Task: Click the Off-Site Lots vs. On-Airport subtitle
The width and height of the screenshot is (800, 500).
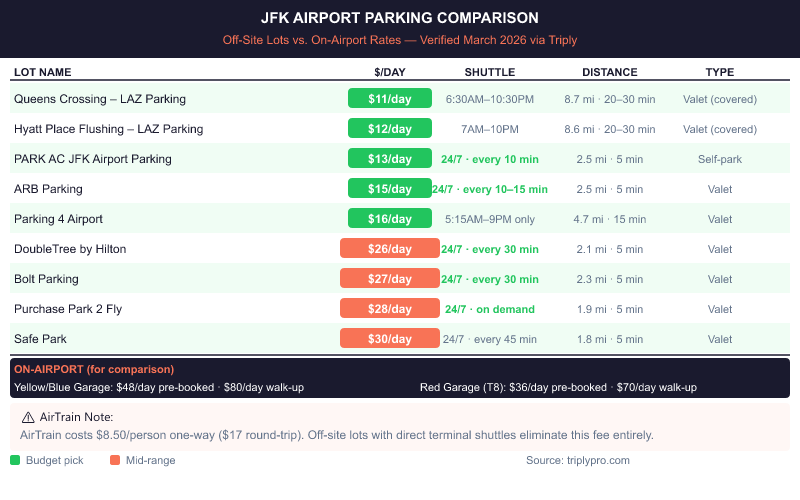Action: (399, 40)
